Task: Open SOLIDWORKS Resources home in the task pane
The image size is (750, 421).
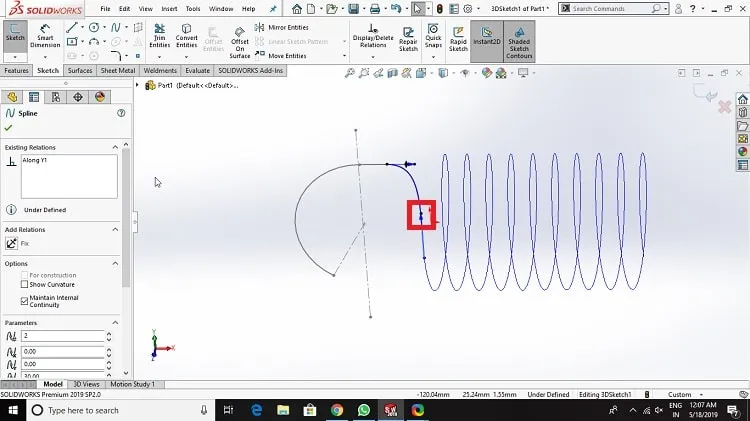Action: 742,99
